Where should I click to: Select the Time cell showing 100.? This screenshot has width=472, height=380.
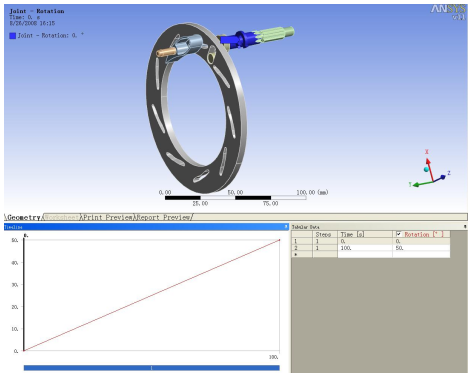(x=365, y=248)
